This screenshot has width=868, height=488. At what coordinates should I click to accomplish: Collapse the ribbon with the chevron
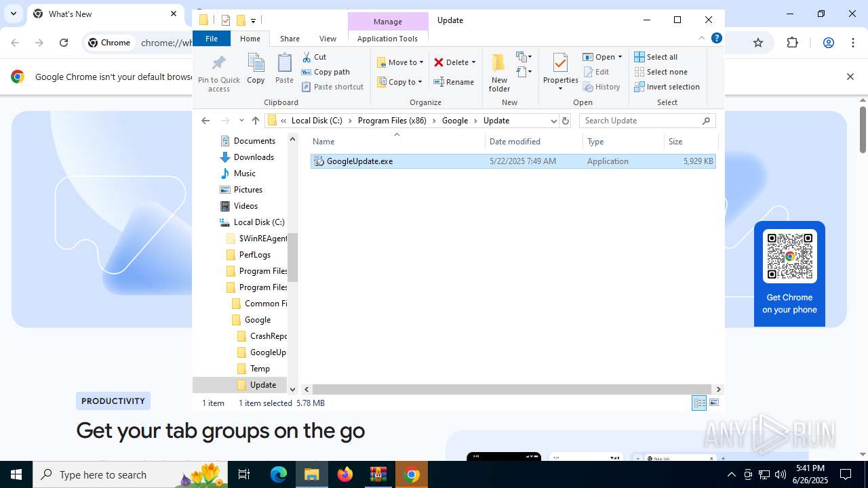702,39
